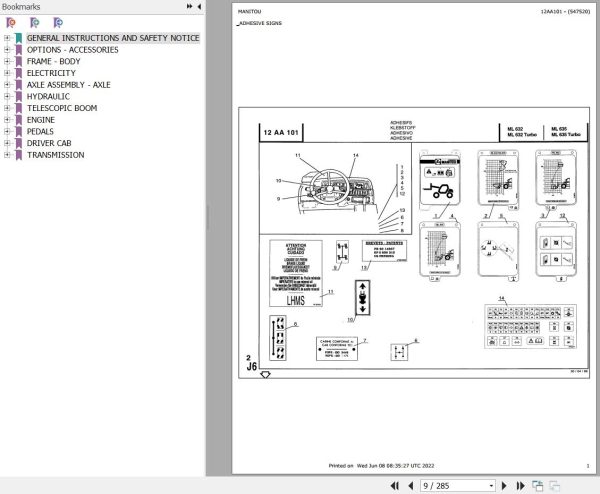600x494 pixels.
Task: Click the Printed on date footer text
Action: pyautogui.click(x=381, y=466)
